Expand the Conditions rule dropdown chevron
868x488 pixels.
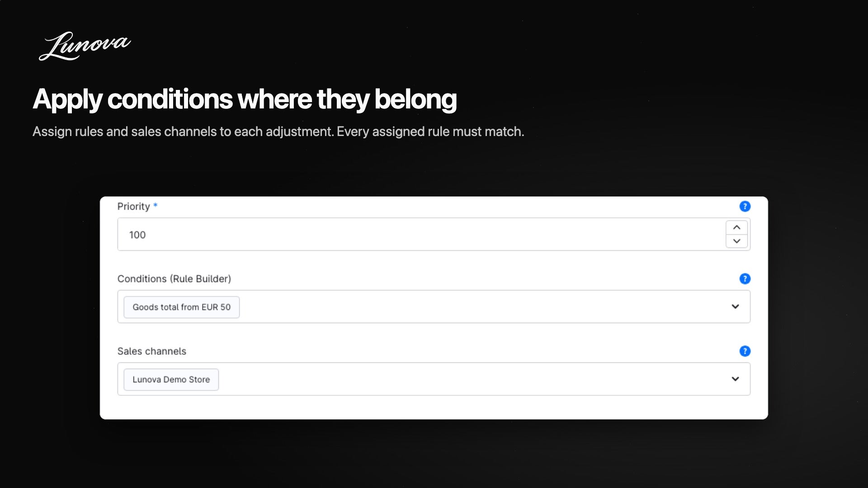[x=735, y=306]
